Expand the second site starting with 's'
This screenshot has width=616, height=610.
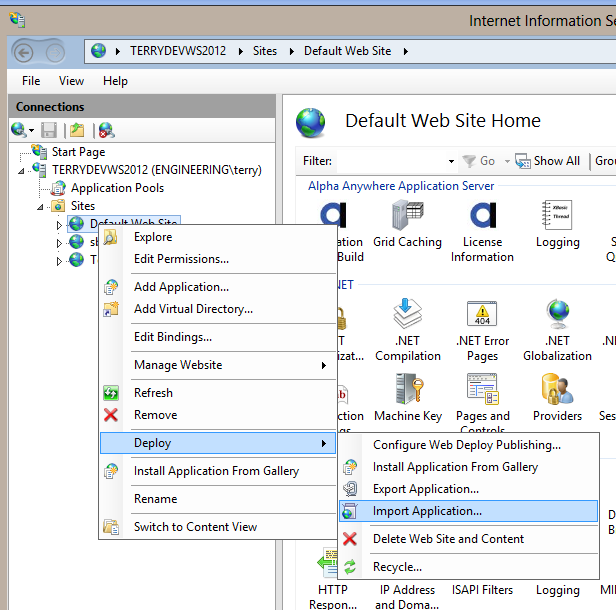coord(59,243)
